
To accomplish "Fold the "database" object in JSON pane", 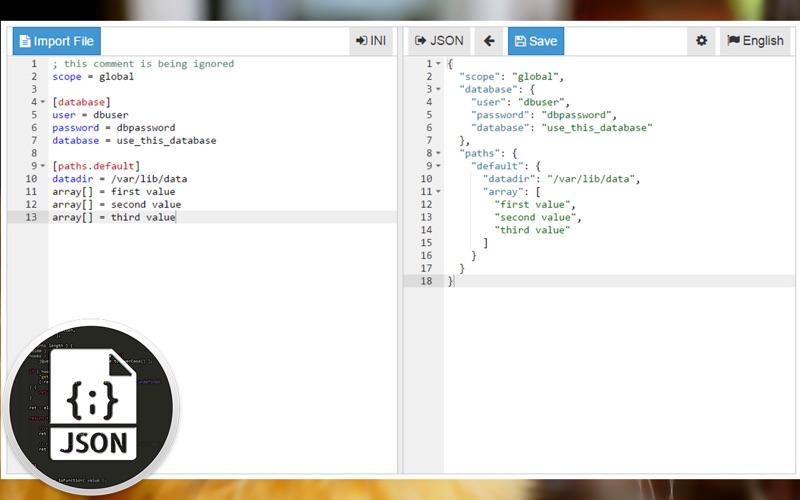I will click(438, 89).
